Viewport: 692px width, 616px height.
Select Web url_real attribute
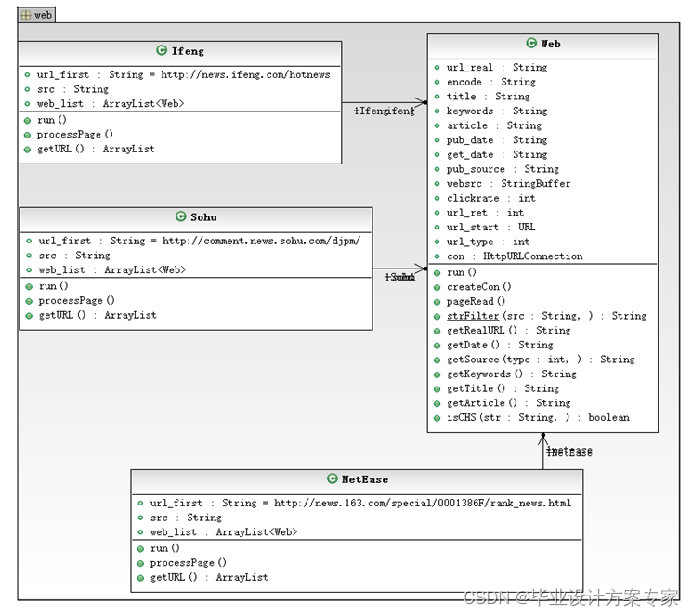point(497,68)
